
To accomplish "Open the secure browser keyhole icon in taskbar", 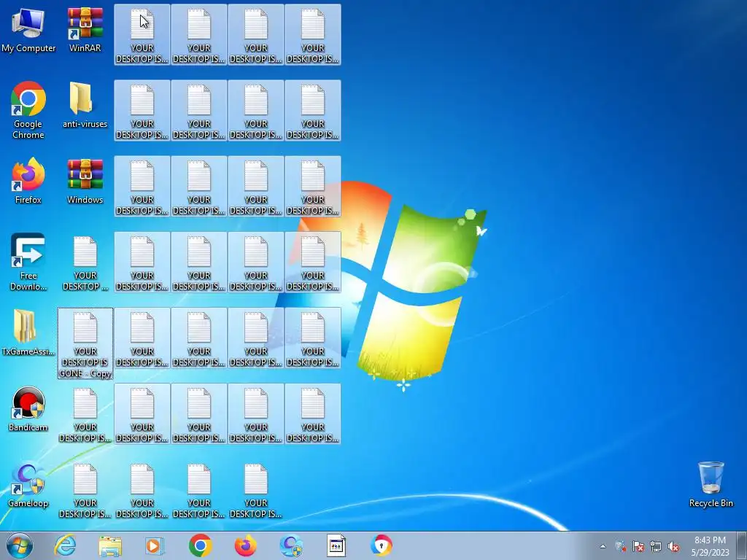I will click(381, 545).
